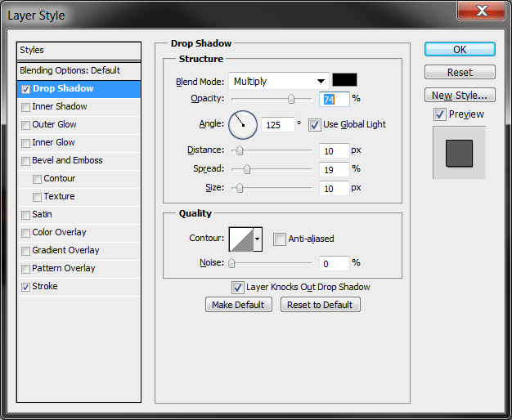Click the New Style button
The image size is (512, 420).
(460, 95)
